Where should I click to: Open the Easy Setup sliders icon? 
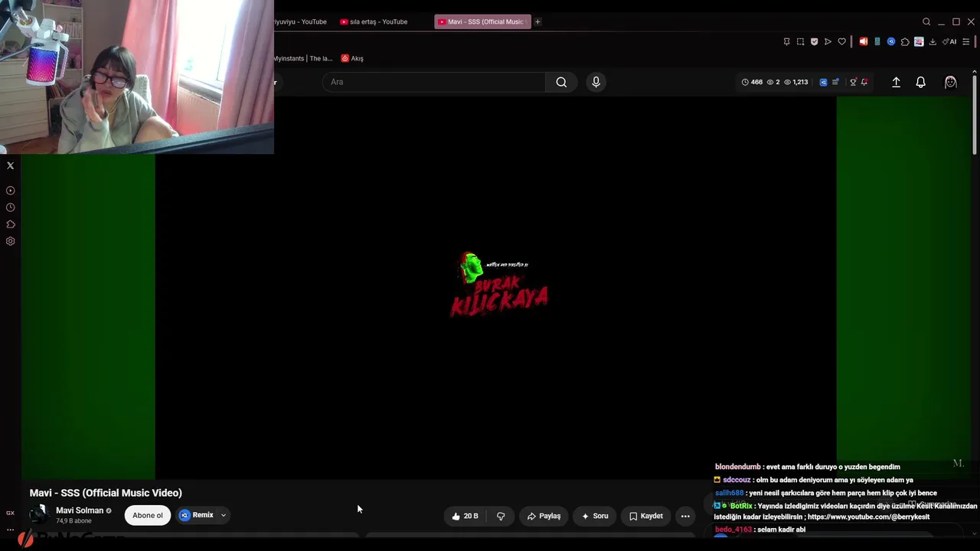(x=965, y=42)
